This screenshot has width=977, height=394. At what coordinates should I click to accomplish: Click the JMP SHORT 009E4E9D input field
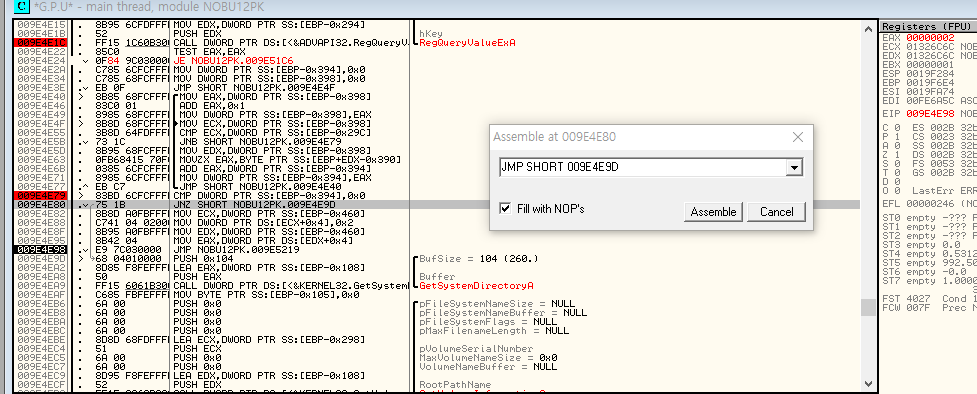(643, 167)
